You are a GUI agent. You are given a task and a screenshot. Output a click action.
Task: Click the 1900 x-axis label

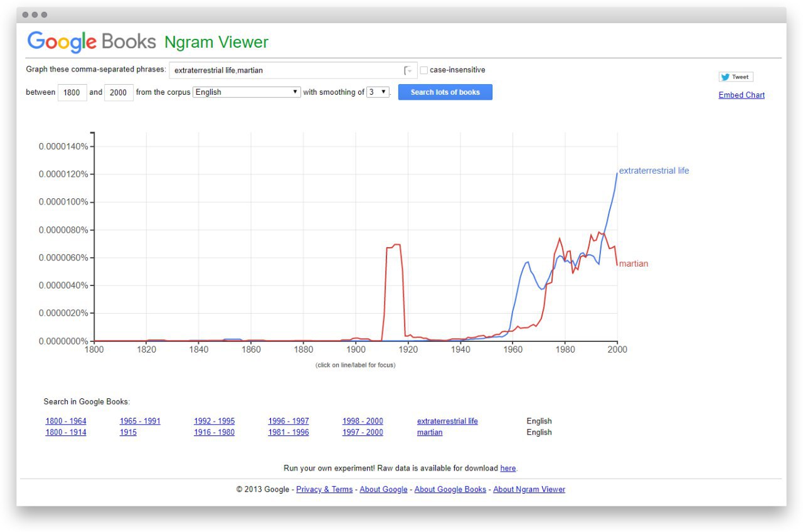coord(356,349)
